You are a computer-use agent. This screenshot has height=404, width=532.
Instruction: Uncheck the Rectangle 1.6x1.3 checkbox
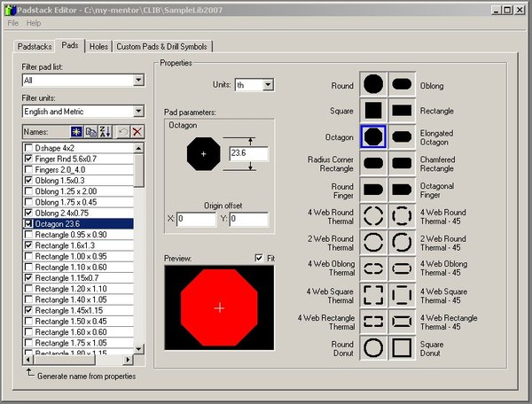(x=29, y=245)
